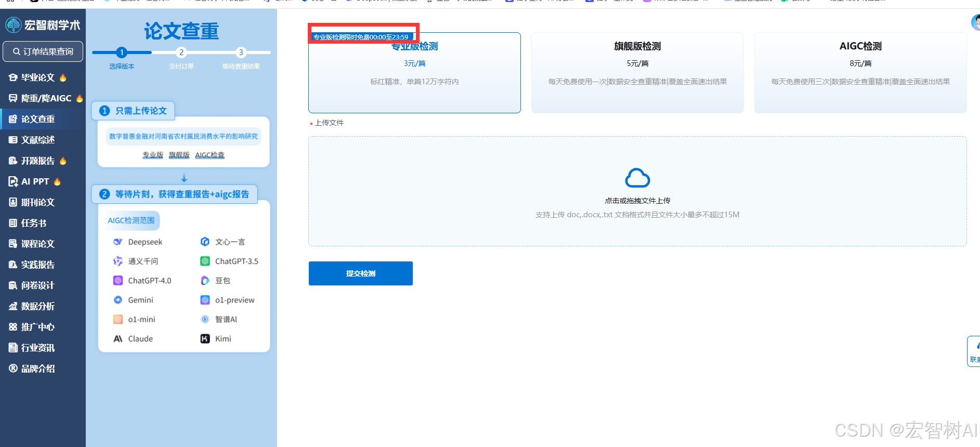Open 开题报告 in the sidebar
980x447 pixels.
click(x=38, y=161)
